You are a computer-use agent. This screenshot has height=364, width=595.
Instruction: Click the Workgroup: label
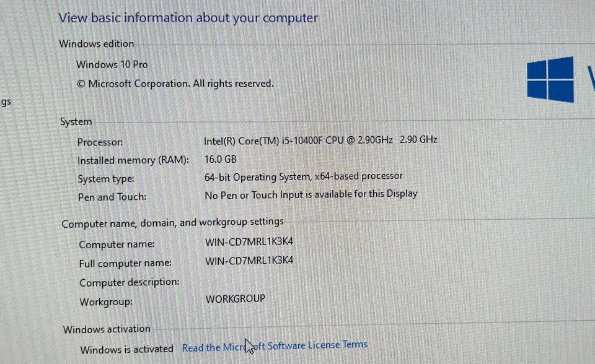tap(106, 302)
